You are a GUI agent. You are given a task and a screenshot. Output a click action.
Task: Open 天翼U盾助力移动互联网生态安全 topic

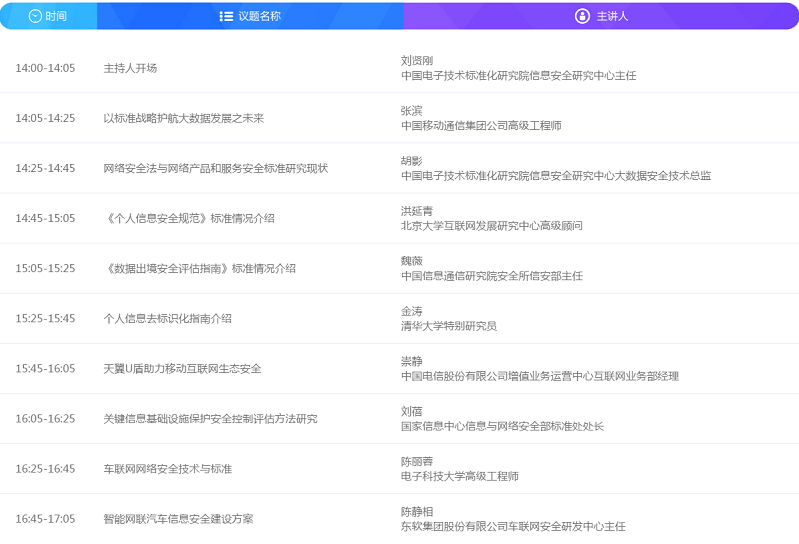(182, 368)
